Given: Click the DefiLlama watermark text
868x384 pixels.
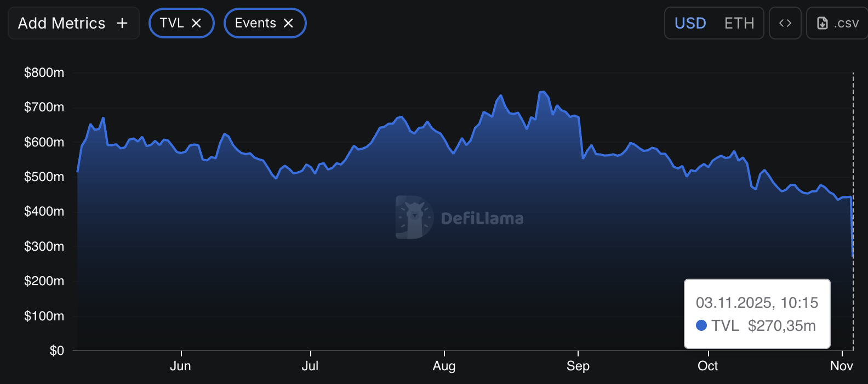Looking at the screenshot, I should pos(482,218).
